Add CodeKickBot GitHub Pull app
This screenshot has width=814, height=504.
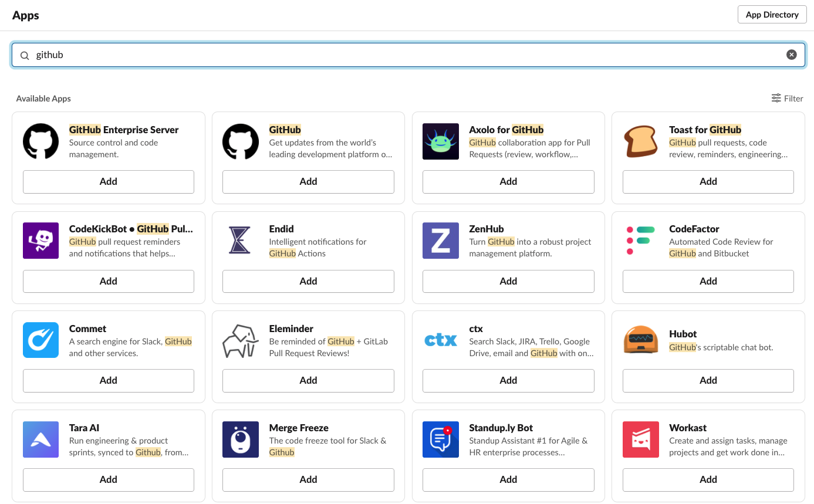pyautogui.click(x=109, y=281)
